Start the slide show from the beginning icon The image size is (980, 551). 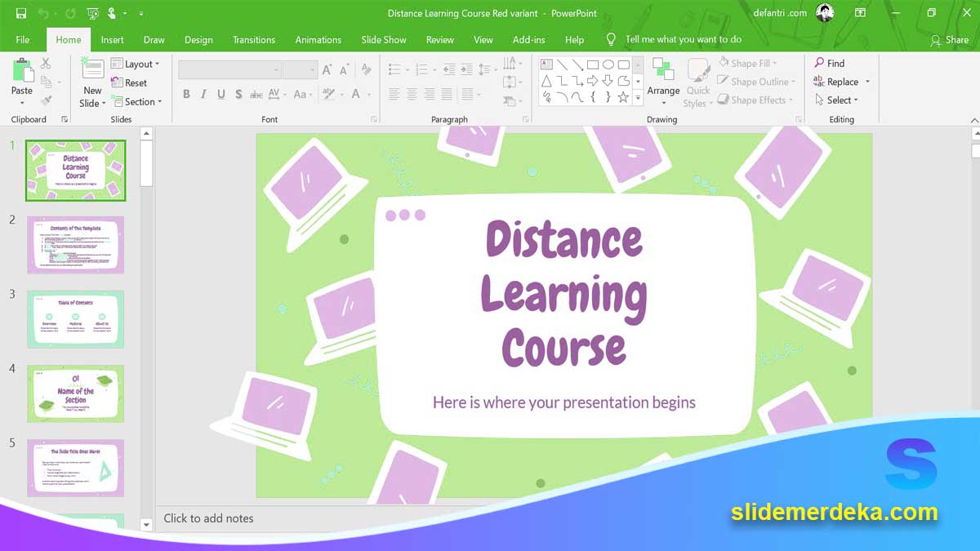pyautogui.click(x=92, y=13)
